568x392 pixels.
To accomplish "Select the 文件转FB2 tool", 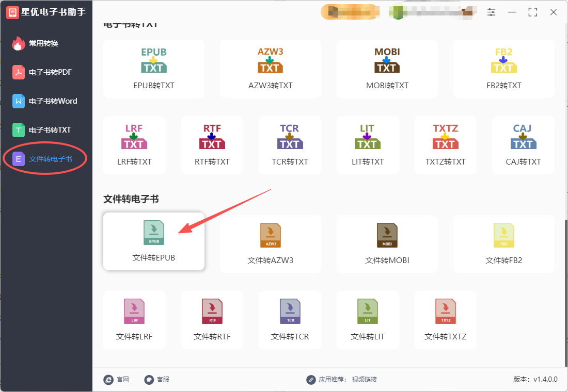I will 503,243.
